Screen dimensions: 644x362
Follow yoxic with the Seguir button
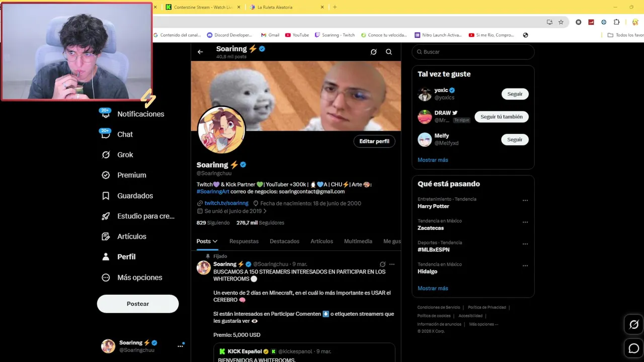515,94
